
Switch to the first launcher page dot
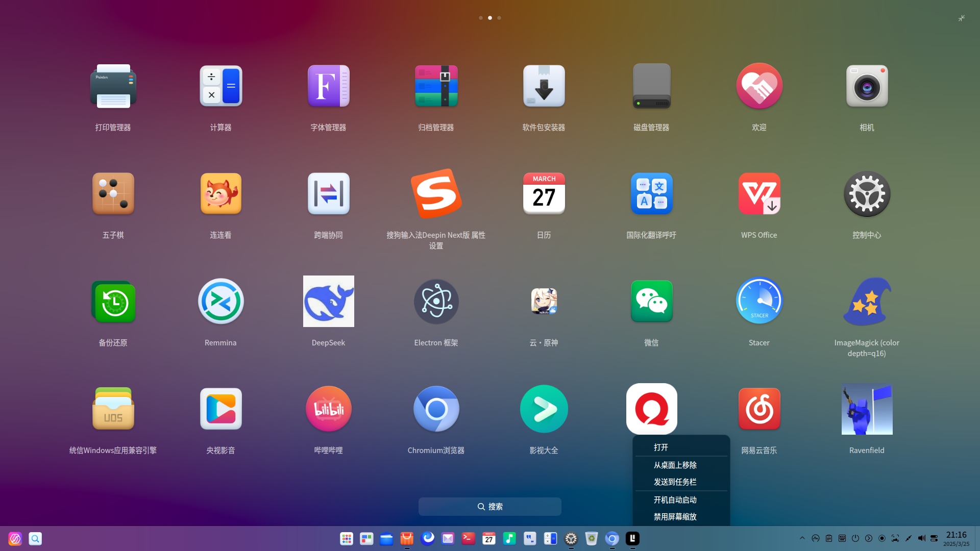click(x=481, y=18)
